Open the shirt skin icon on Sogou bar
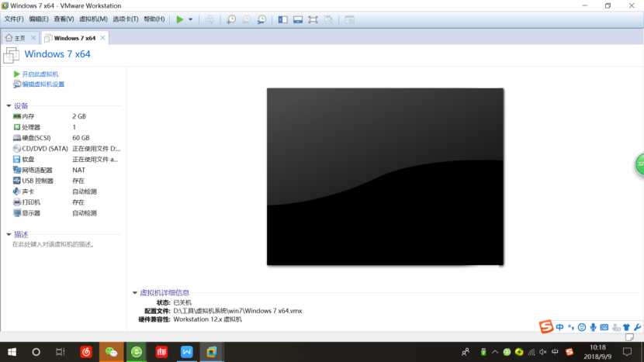The height and width of the screenshot is (362, 644). click(x=626, y=327)
